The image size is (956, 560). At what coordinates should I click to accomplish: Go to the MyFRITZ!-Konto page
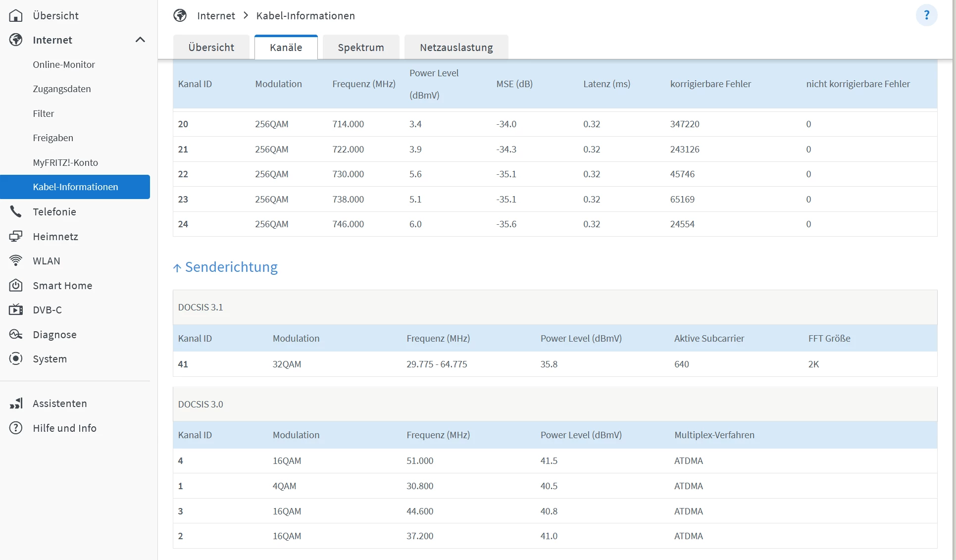65,162
